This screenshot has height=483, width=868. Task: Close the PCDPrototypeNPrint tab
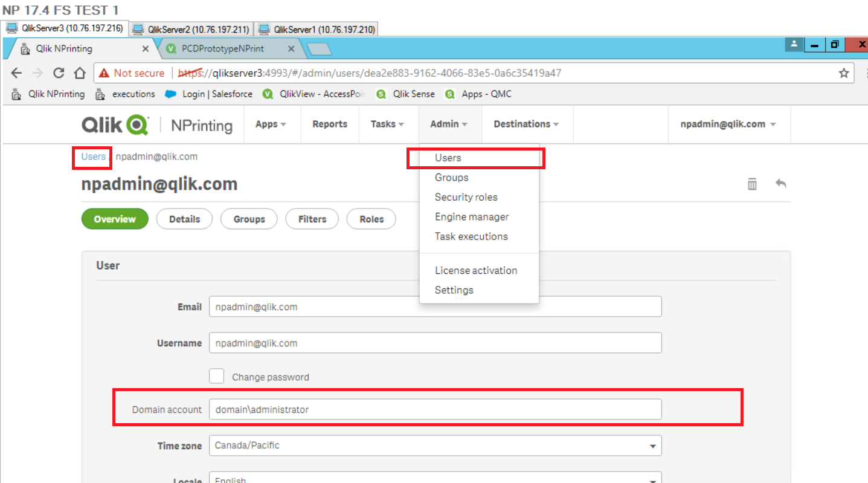pyautogui.click(x=291, y=49)
